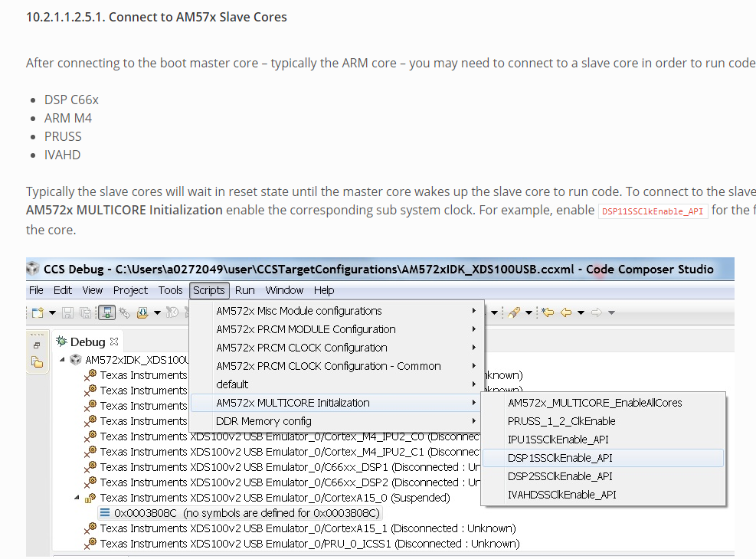
Task: Open the Forward navigation history dropdown
Action: click(x=611, y=312)
